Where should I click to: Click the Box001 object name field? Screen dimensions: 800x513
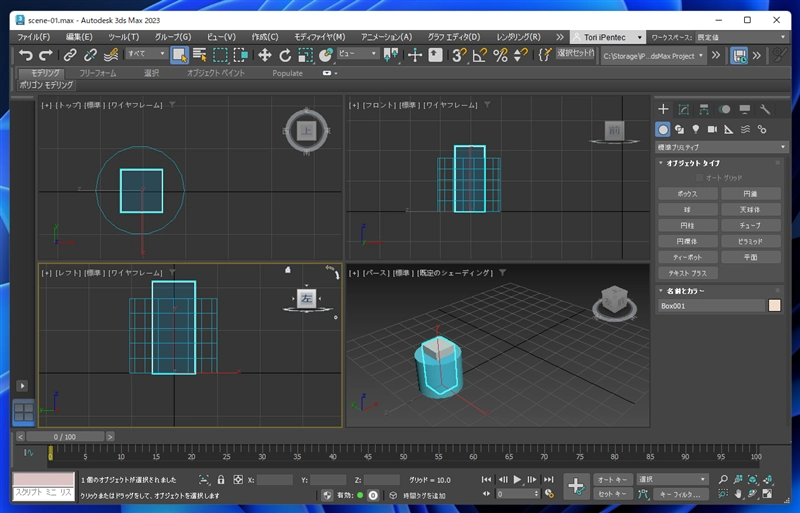coord(711,306)
